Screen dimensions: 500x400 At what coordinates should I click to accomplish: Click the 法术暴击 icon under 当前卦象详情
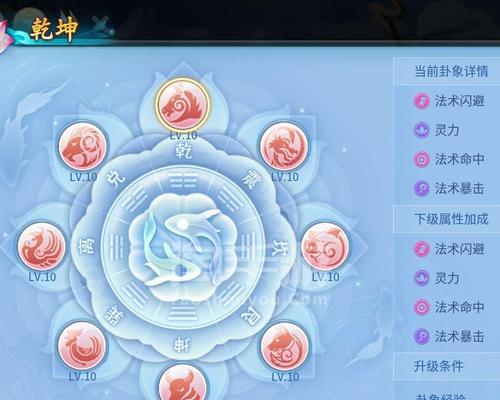pyautogui.click(x=421, y=189)
